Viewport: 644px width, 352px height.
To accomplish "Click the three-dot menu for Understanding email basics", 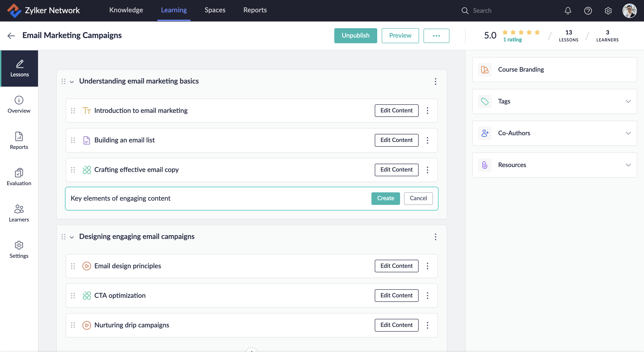I will tap(435, 82).
